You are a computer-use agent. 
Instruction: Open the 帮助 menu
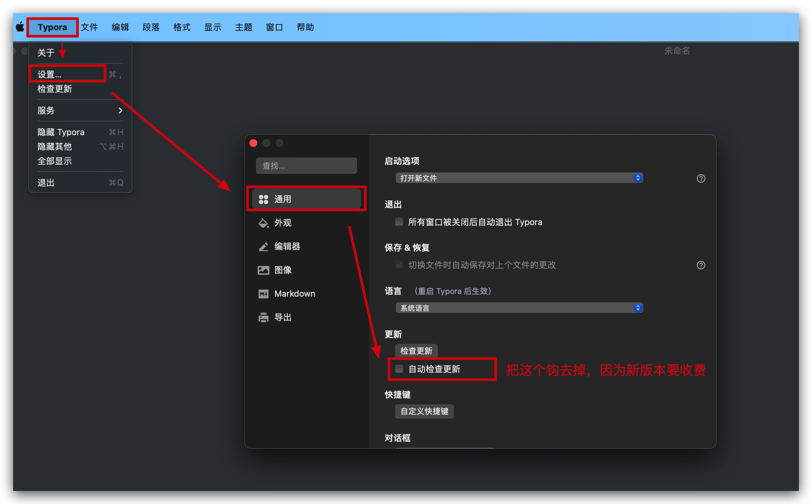[305, 27]
